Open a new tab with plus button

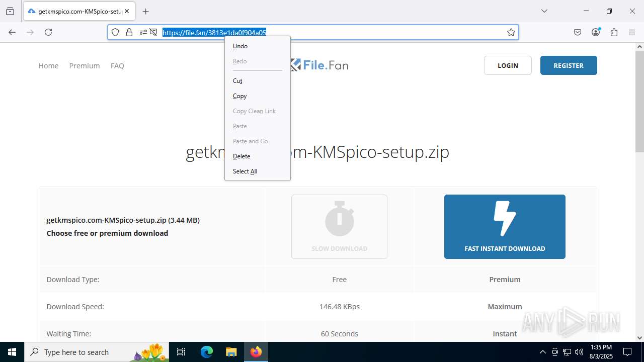(145, 11)
